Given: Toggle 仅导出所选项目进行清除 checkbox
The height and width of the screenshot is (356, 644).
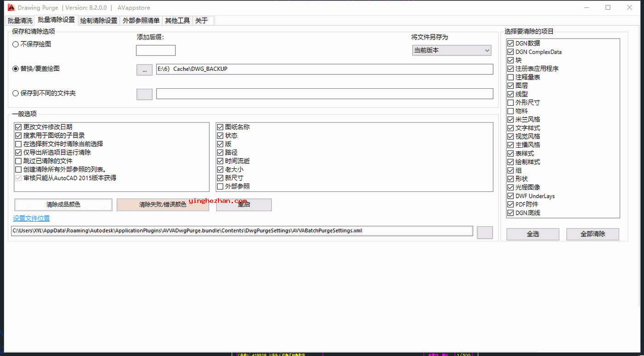Looking at the screenshot, I should 18,152.
